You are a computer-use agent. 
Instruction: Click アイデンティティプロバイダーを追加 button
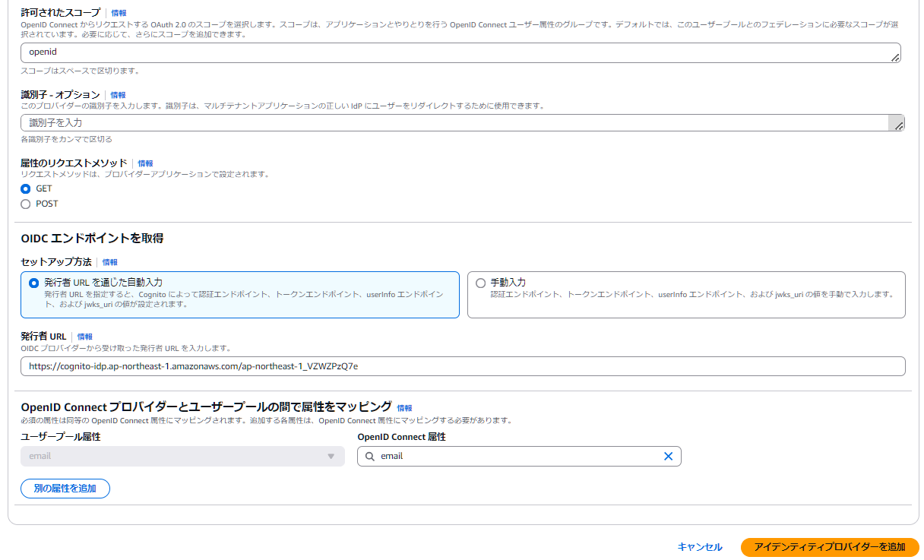coord(830,547)
